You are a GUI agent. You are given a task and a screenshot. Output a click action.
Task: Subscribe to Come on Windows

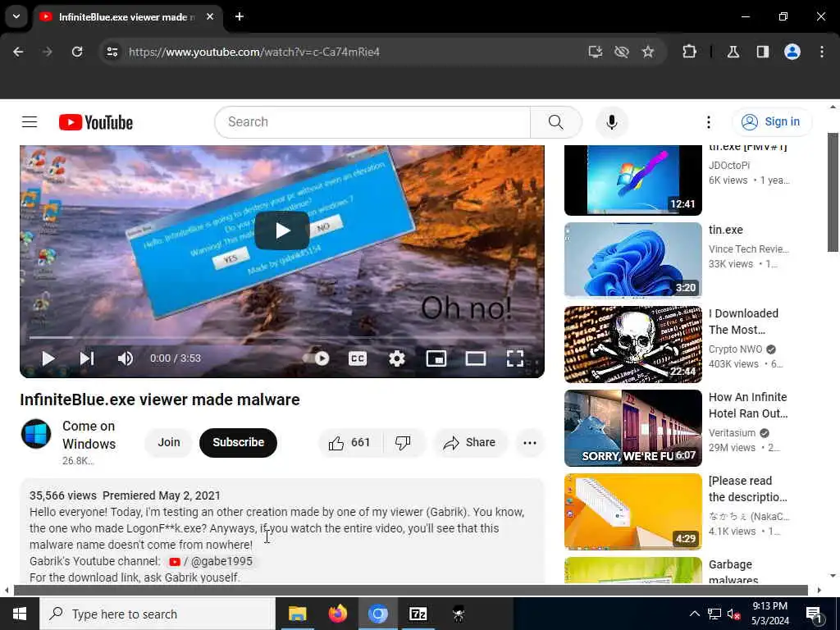point(238,442)
